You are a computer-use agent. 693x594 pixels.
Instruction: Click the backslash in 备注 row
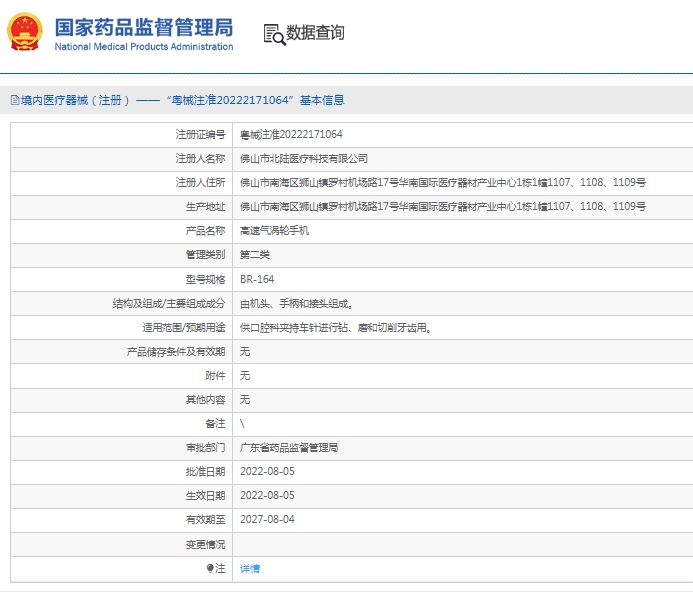[x=242, y=424]
